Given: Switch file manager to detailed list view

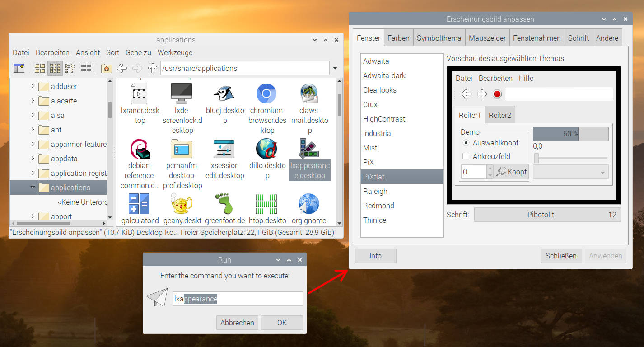Looking at the screenshot, I should (x=86, y=68).
